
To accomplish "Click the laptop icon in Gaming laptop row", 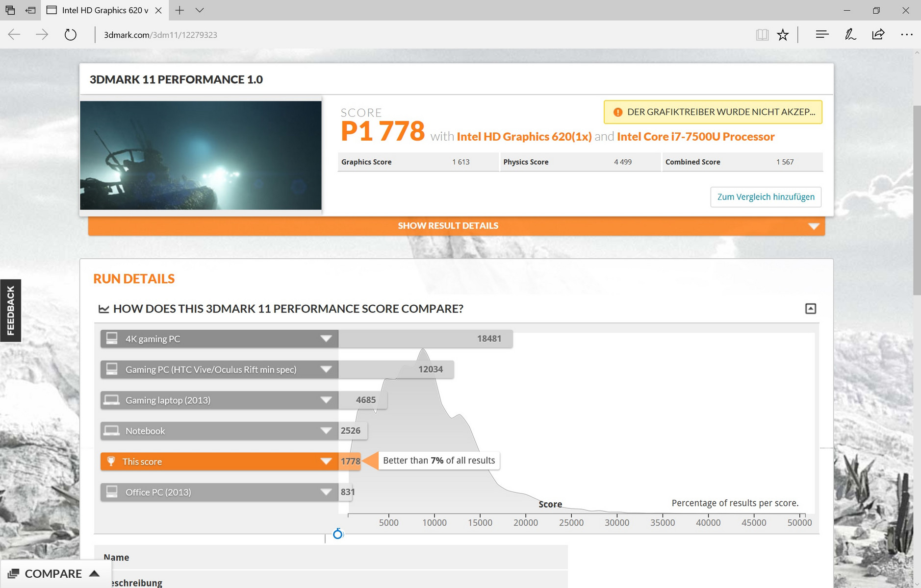I will (x=112, y=400).
